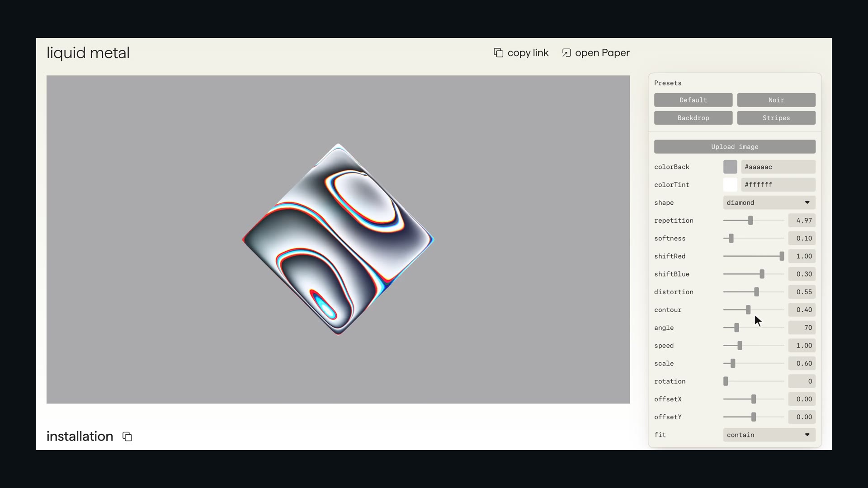Open the colorBack color swatch
The image size is (868, 488).
730,167
